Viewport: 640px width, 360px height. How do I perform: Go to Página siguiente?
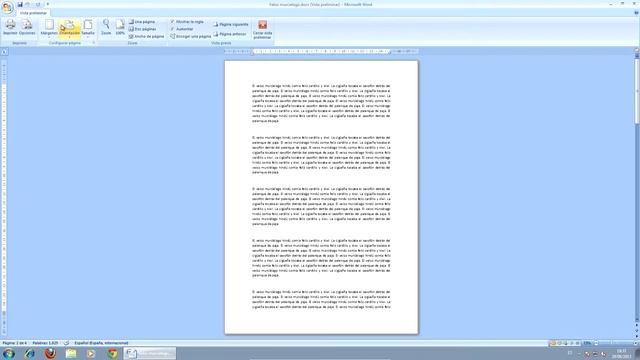[x=231, y=24]
